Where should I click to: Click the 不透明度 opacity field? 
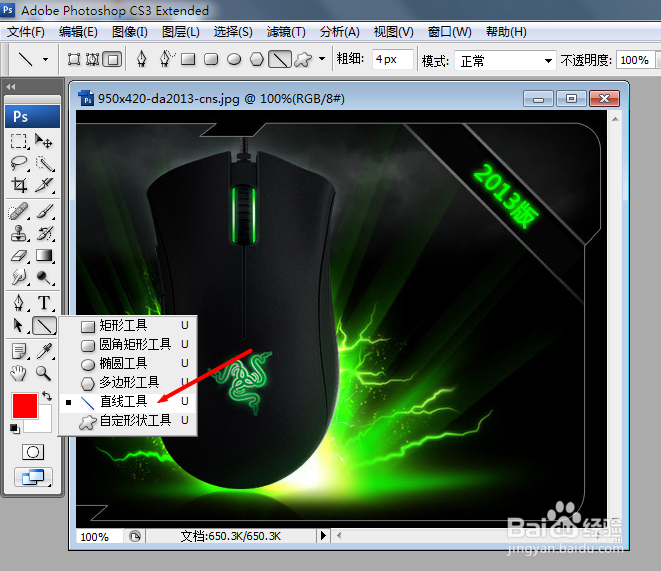[x=635, y=60]
